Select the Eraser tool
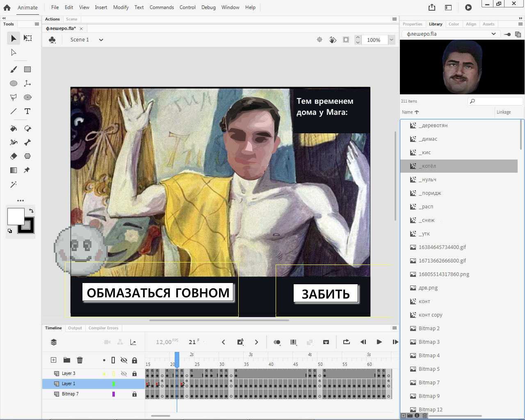 pyautogui.click(x=14, y=156)
